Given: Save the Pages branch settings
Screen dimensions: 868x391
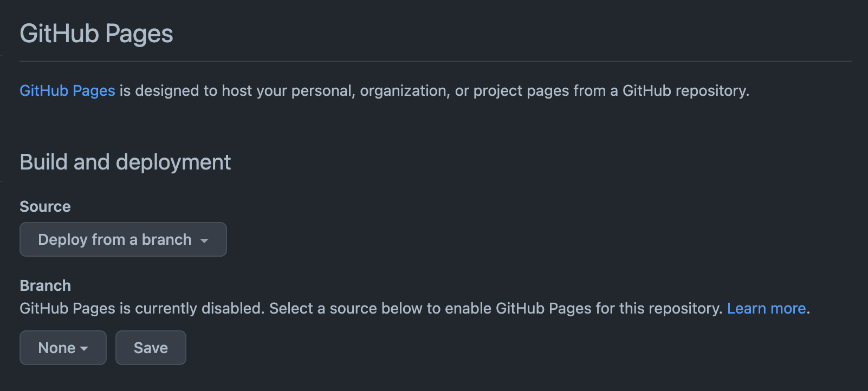Looking at the screenshot, I should click(151, 348).
